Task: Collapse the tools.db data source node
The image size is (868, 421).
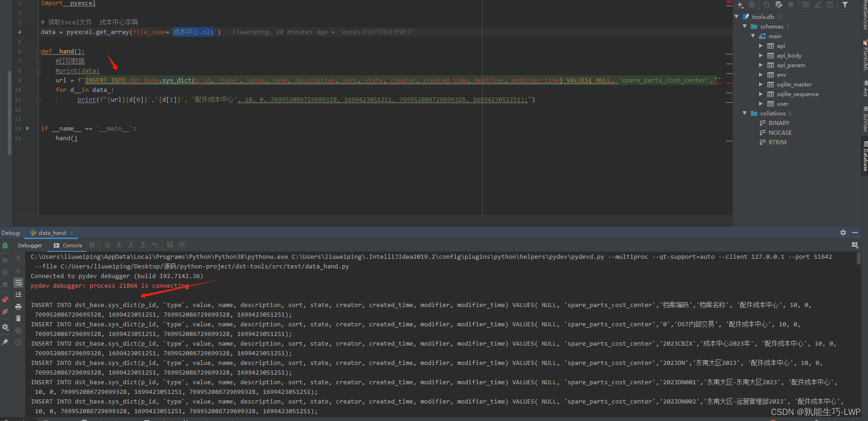Action: 737,17
